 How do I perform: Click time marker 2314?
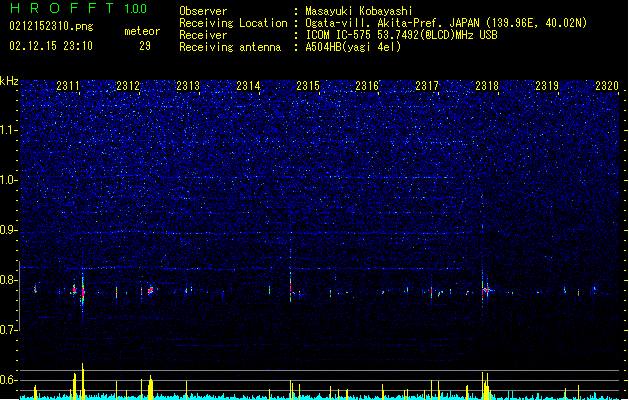[248, 85]
